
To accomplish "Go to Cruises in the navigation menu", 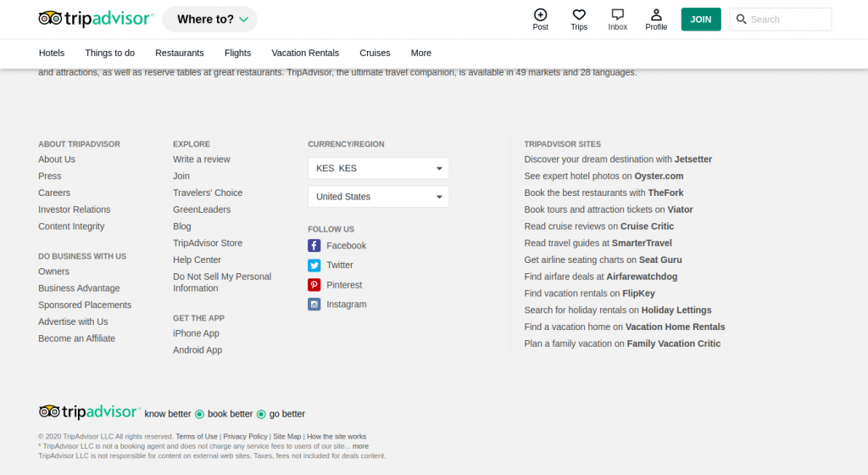I will (x=375, y=53).
